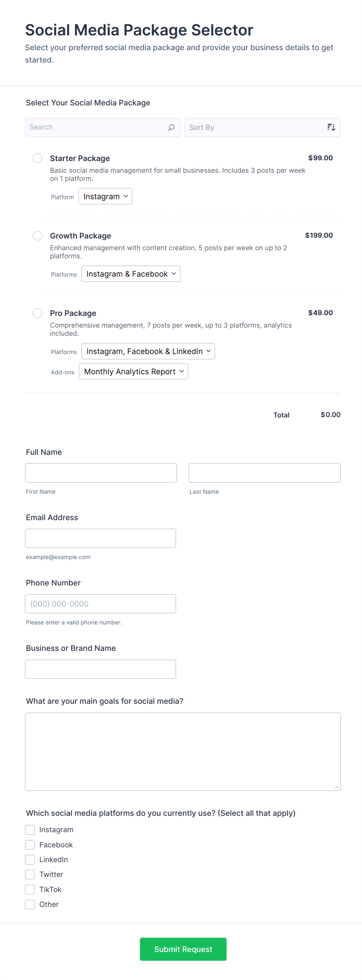
Task: Focus the First Name input
Action: 101,473
